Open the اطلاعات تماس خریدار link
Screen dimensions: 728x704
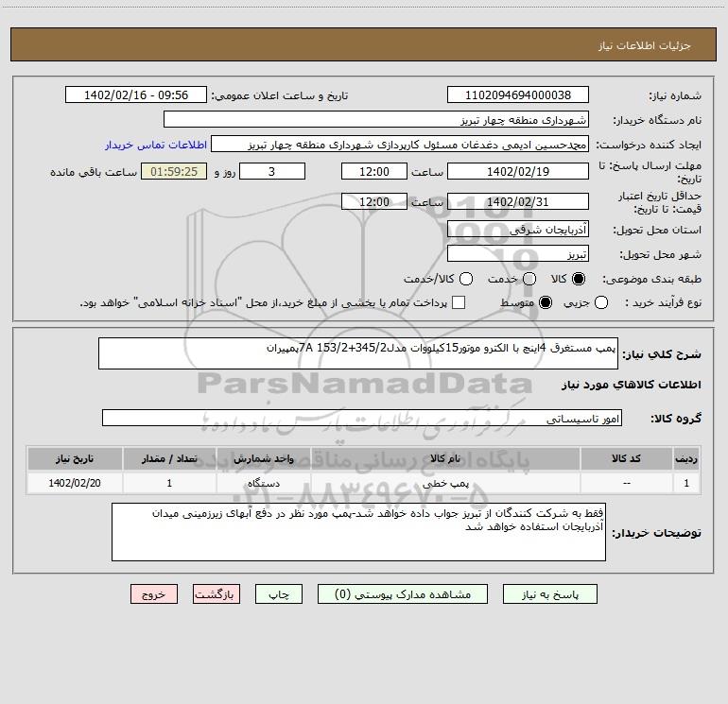pos(156,145)
